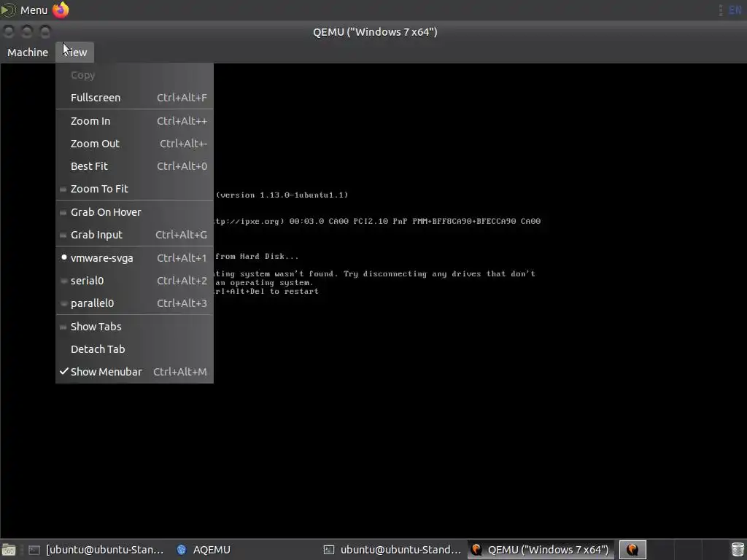This screenshot has height=560, width=747.
Task: Click the Menu label in top panel
Action: (34, 10)
